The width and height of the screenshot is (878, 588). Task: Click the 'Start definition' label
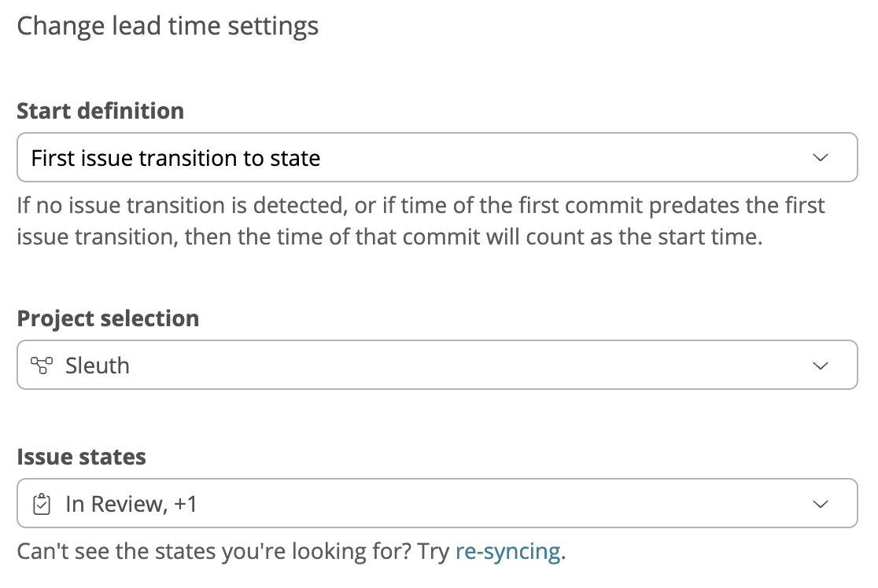click(100, 111)
